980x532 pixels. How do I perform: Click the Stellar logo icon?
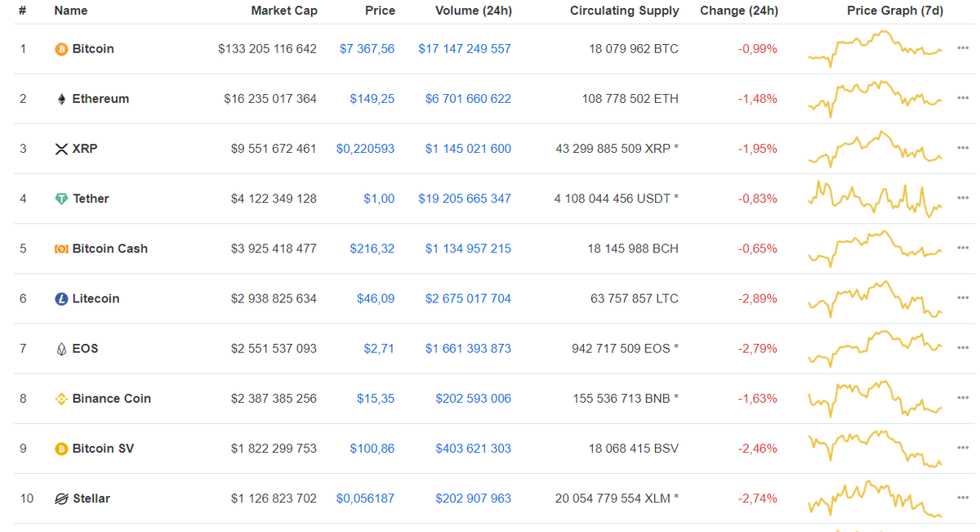[61, 498]
